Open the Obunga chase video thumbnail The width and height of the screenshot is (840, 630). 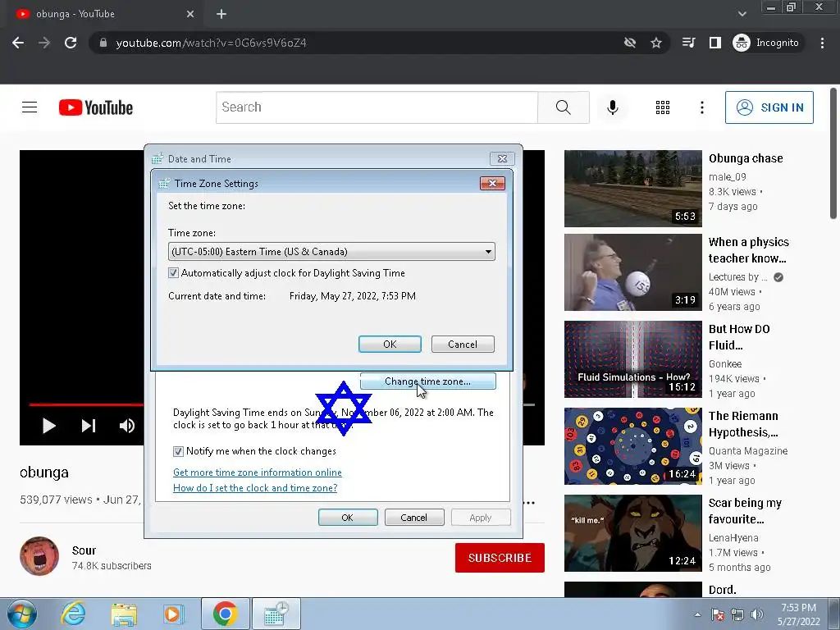[x=632, y=189]
